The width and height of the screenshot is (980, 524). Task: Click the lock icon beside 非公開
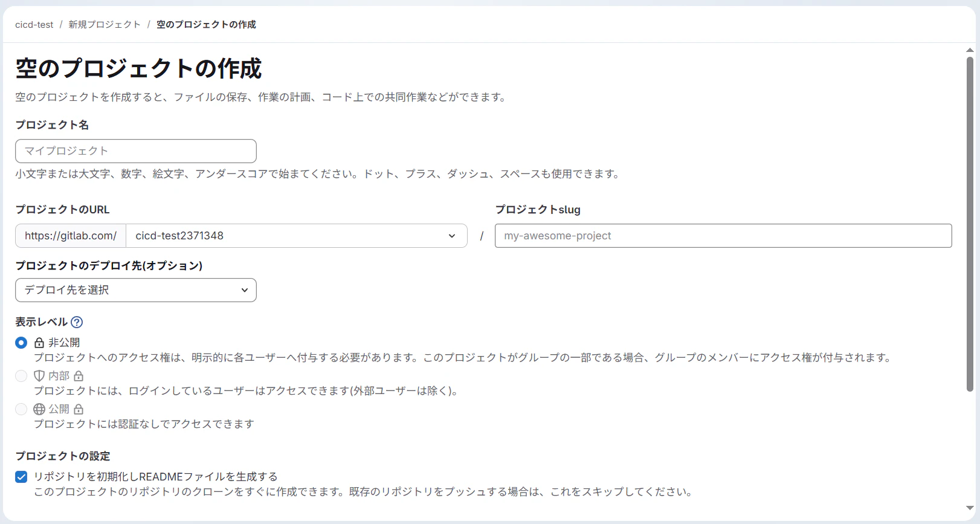point(39,343)
